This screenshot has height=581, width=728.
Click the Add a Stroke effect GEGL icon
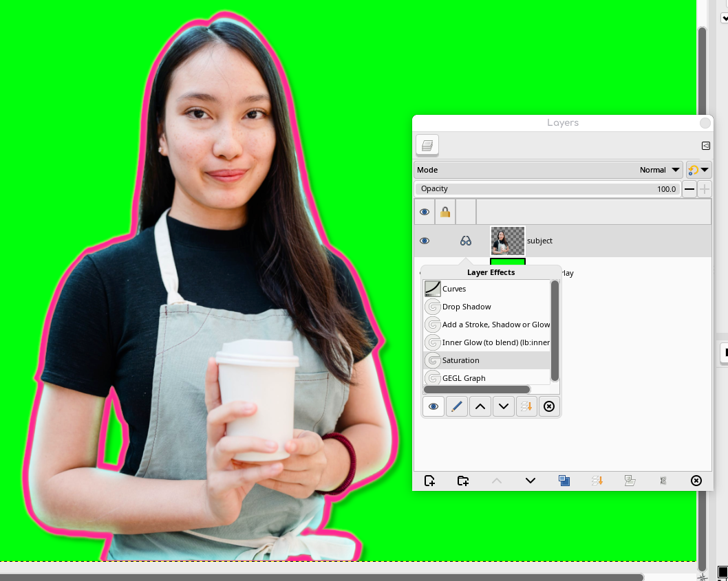tap(432, 325)
